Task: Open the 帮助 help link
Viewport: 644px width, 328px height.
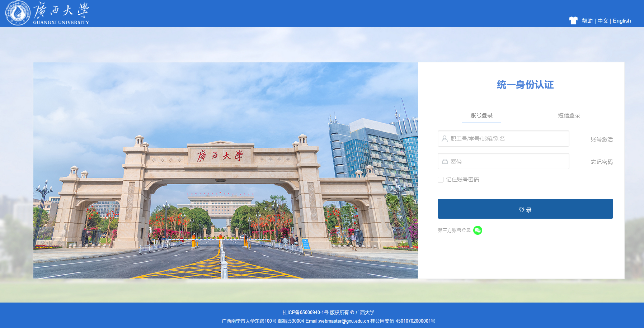Action: click(587, 21)
